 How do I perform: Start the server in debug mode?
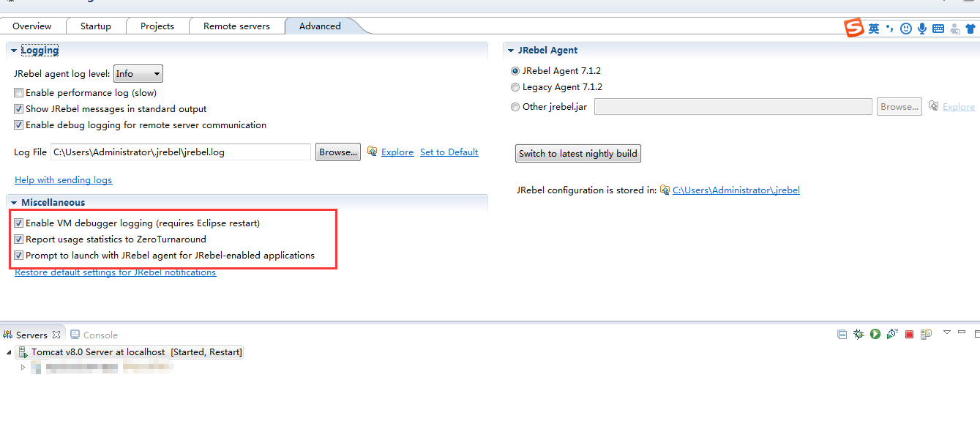point(859,334)
